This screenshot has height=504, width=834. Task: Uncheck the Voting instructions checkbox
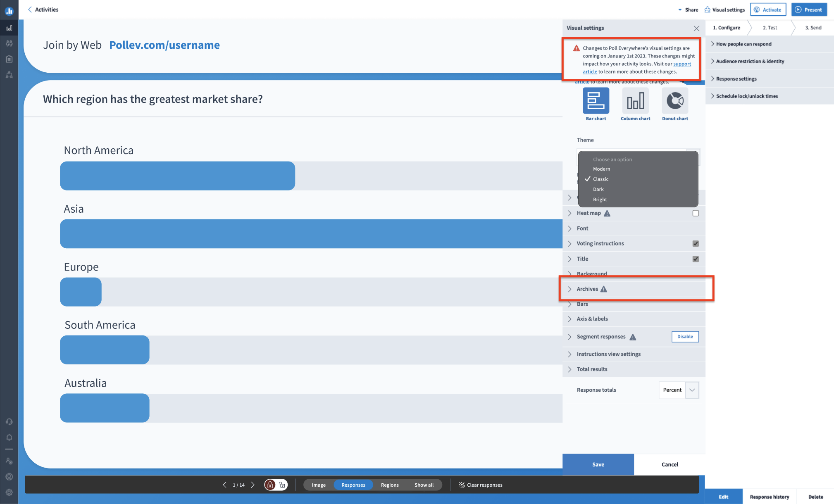pyautogui.click(x=696, y=243)
